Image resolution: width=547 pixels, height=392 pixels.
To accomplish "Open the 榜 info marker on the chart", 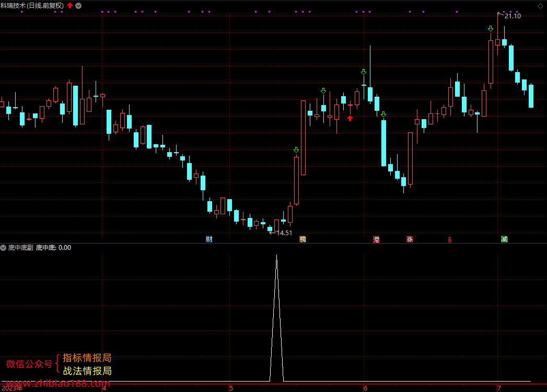I will click(303, 239).
